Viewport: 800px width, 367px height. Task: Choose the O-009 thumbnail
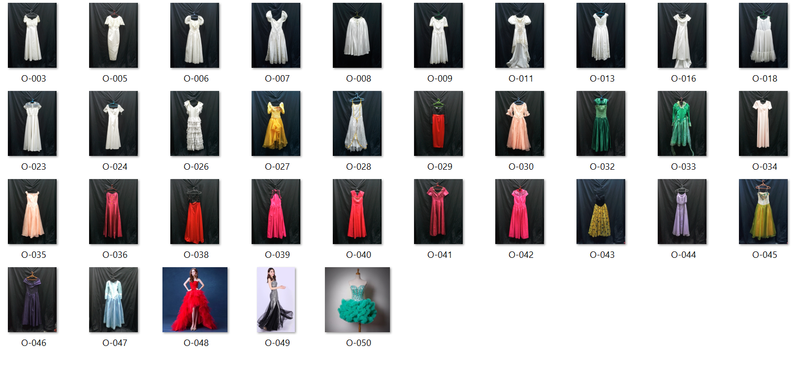pos(438,35)
